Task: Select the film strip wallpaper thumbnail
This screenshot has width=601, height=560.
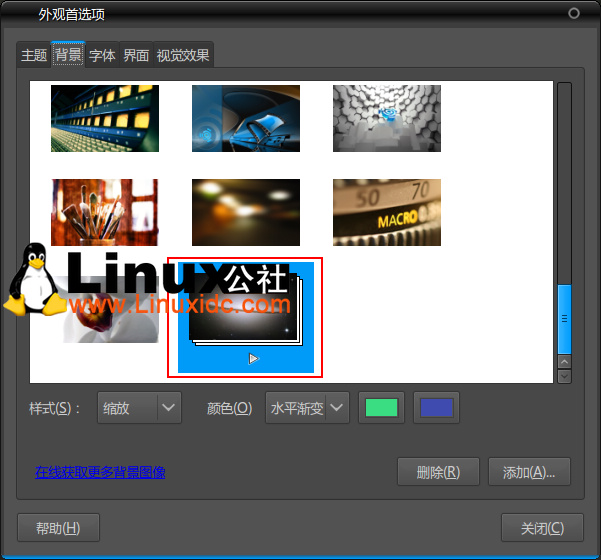Action: (x=105, y=118)
